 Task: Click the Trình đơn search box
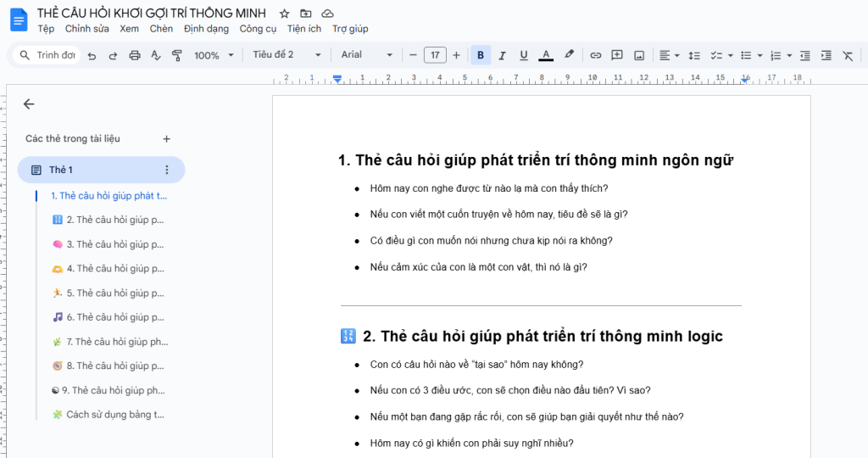pos(47,55)
